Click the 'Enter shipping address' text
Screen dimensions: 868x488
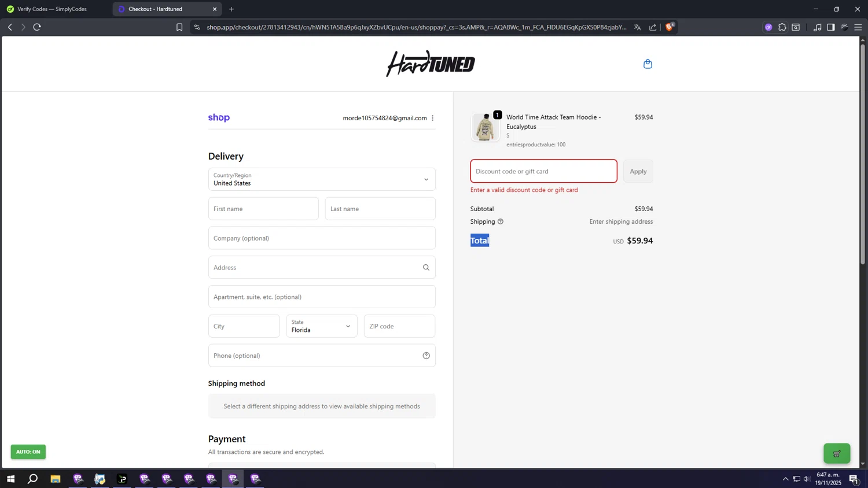[x=621, y=221]
